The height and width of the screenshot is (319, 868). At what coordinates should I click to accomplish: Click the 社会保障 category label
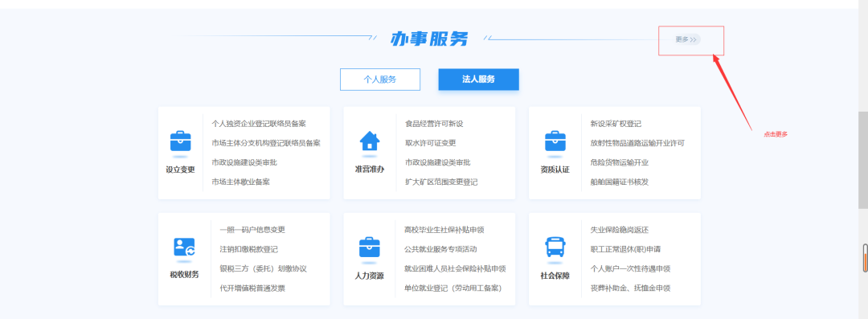(x=555, y=276)
